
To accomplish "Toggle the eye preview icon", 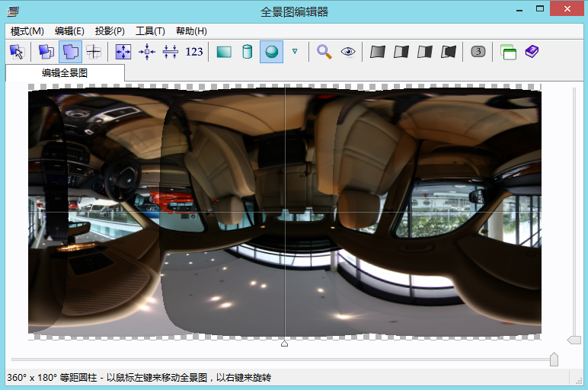I will pos(348,52).
